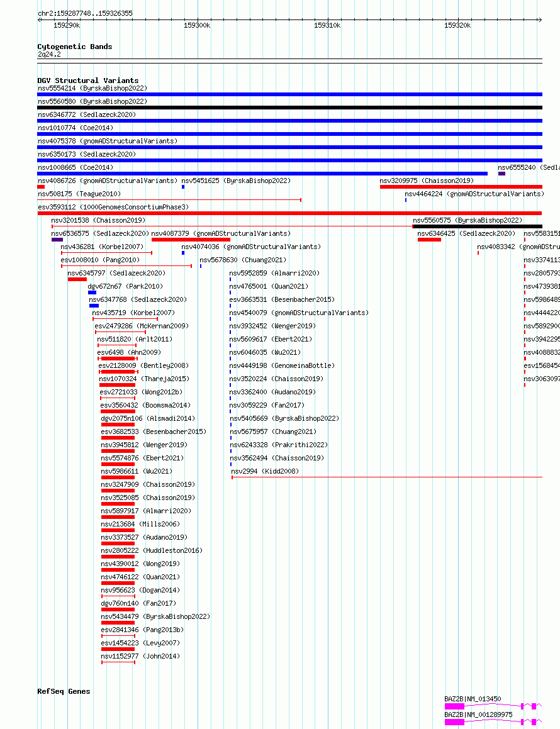Click esv3682533 (Besenbacher2015) label
The width and height of the screenshot is (560, 729).
pyautogui.click(x=154, y=432)
